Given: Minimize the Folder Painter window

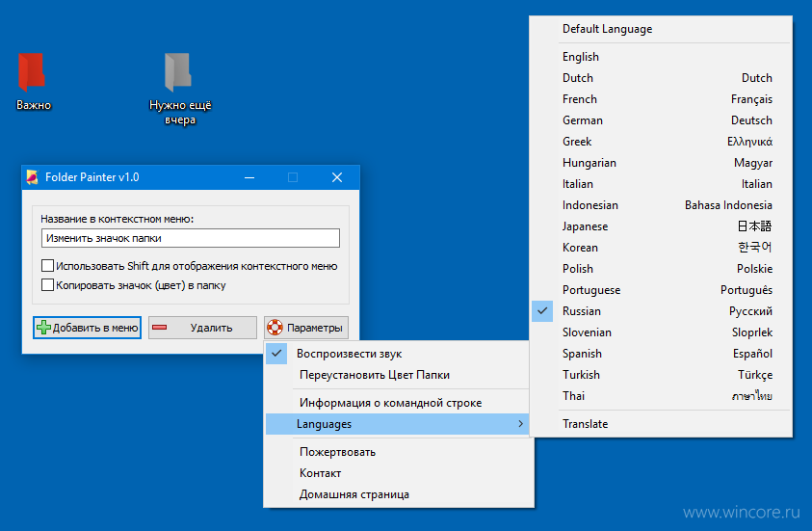Looking at the screenshot, I should pyautogui.click(x=249, y=177).
